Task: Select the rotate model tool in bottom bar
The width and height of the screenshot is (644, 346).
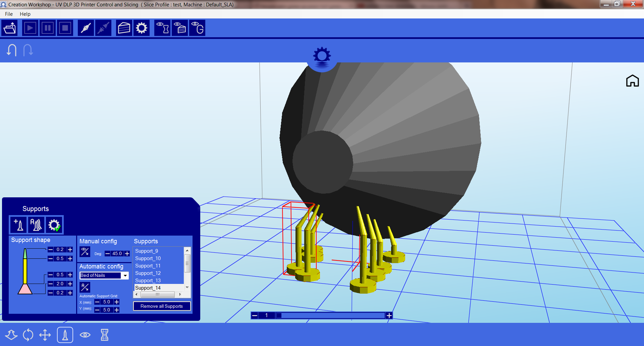Action: (28, 335)
